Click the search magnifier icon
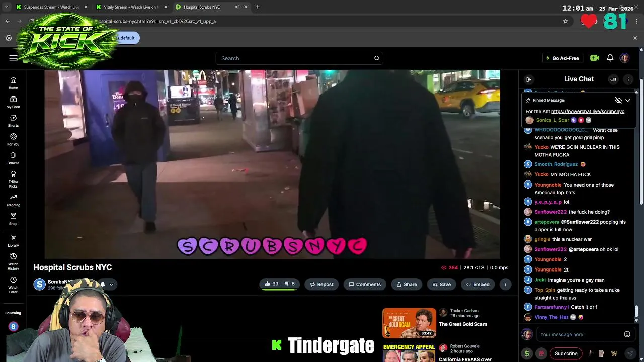 [377, 58]
